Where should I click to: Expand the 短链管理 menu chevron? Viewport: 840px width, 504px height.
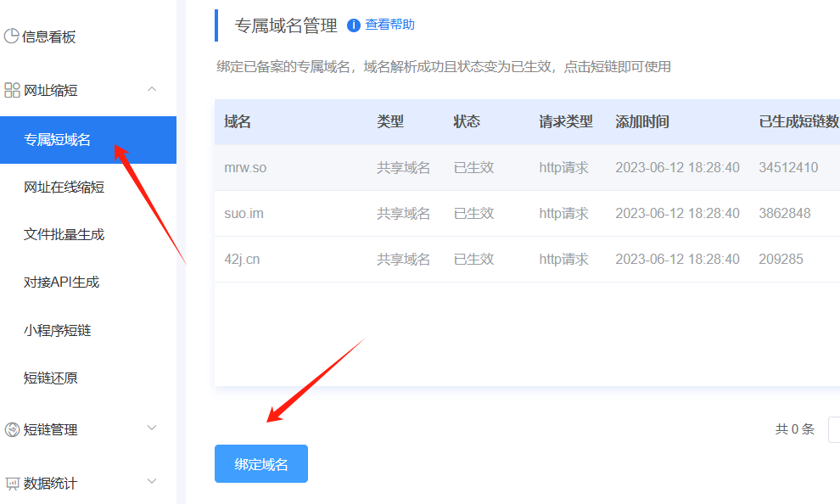pyautogui.click(x=152, y=428)
